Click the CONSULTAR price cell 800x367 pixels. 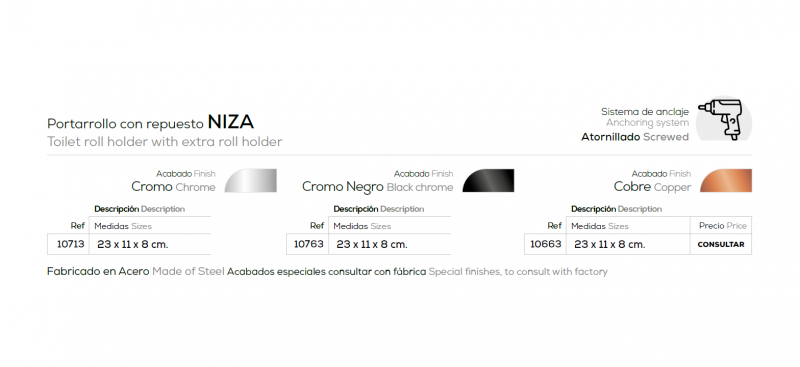pos(721,244)
